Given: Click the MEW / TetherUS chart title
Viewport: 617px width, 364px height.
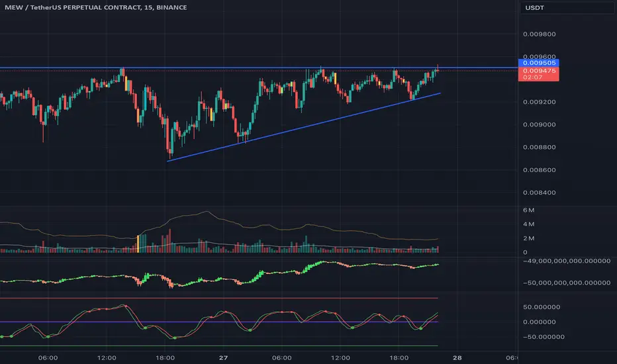Looking at the screenshot, I should [x=95, y=7].
